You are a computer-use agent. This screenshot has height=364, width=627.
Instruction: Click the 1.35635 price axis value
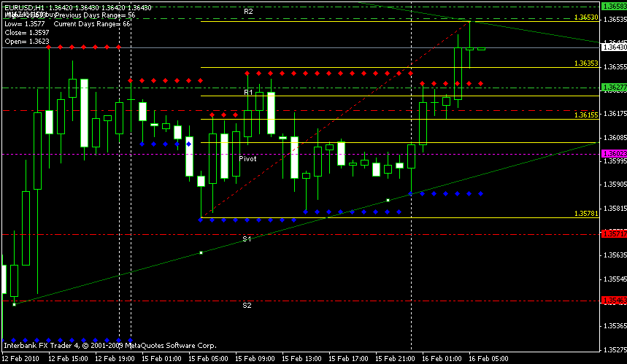(x=615, y=255)
